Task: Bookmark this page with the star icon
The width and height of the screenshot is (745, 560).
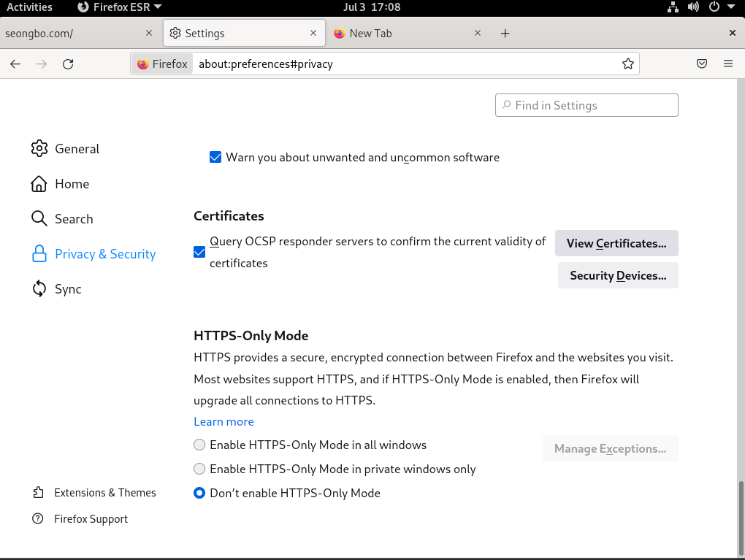Action: click(x=627, y=64)
